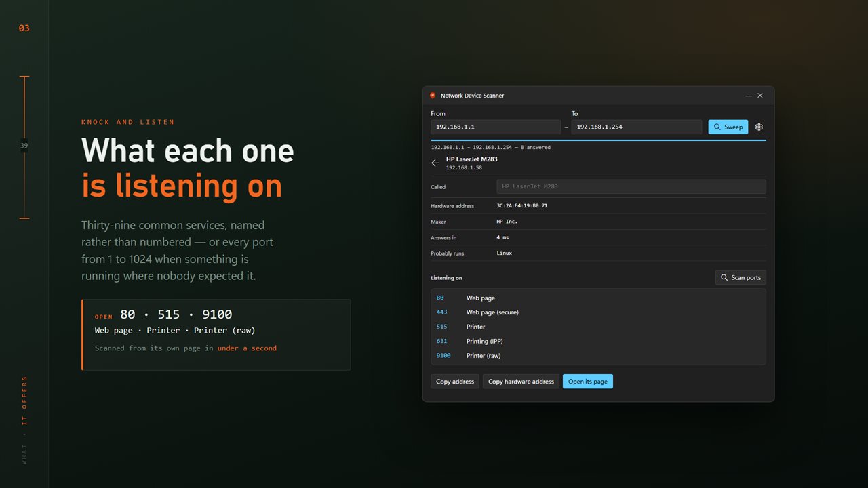Click the Network Device Scanner shield icon
868x488 pixels.
point(433,96)
